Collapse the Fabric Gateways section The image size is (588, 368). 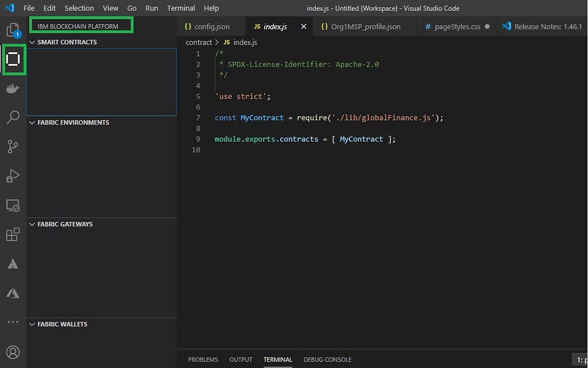tap(32, 225)
